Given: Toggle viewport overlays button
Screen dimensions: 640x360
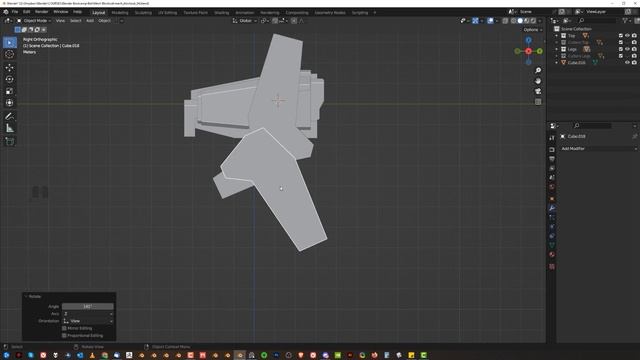Looking at the screenshot, I should point(490,20).
